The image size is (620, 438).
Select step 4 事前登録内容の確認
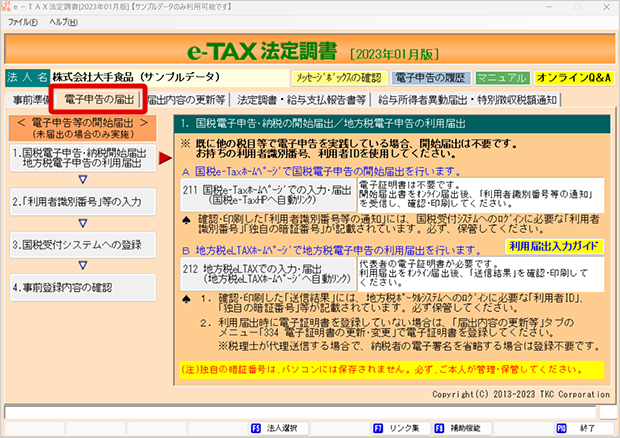(x=83, y=287)
